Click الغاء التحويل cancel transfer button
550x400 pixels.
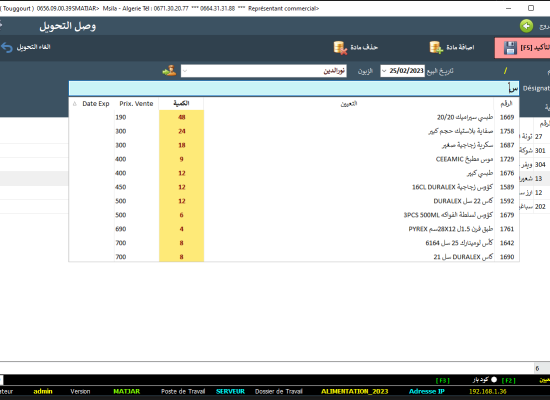26,47
